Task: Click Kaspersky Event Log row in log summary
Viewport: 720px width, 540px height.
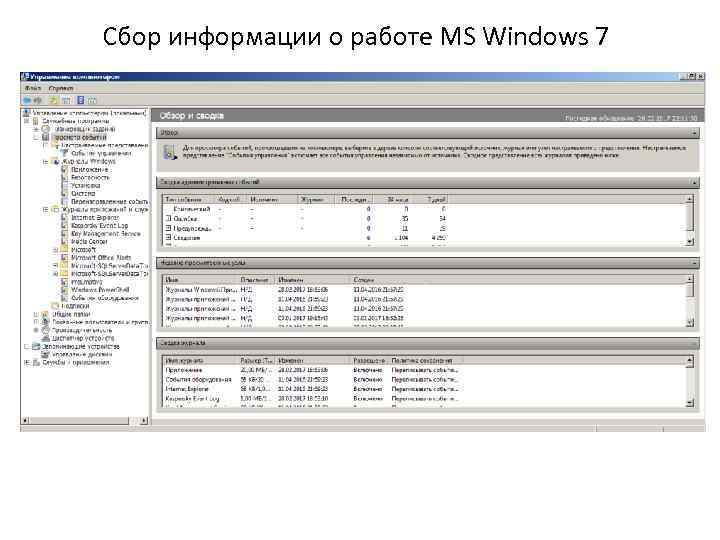Action: click(312, 399)
